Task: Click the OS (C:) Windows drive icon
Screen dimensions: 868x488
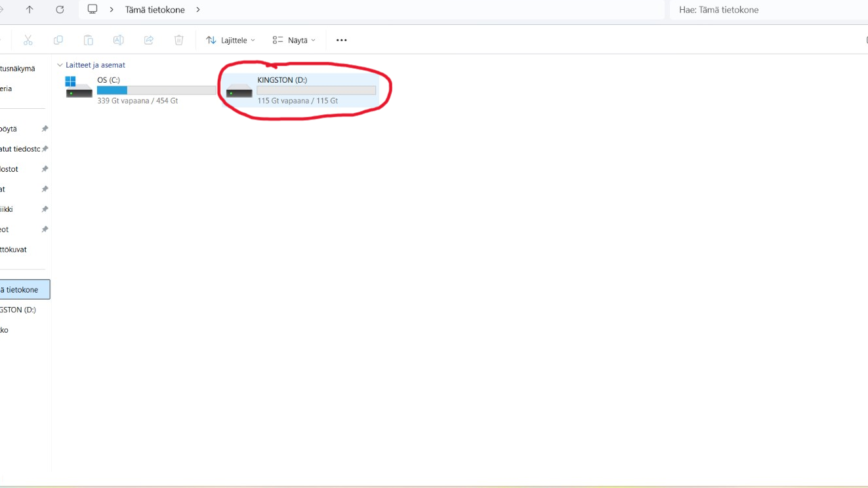Action: [x=79, y=87]
